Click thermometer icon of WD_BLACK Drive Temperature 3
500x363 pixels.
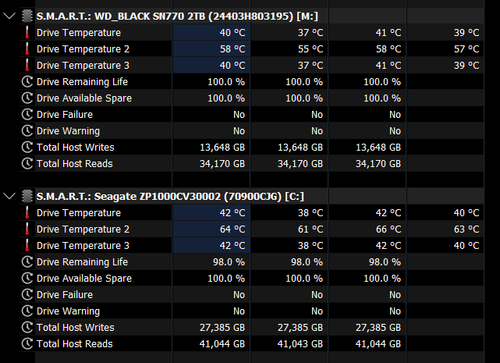tap(27, 65)
